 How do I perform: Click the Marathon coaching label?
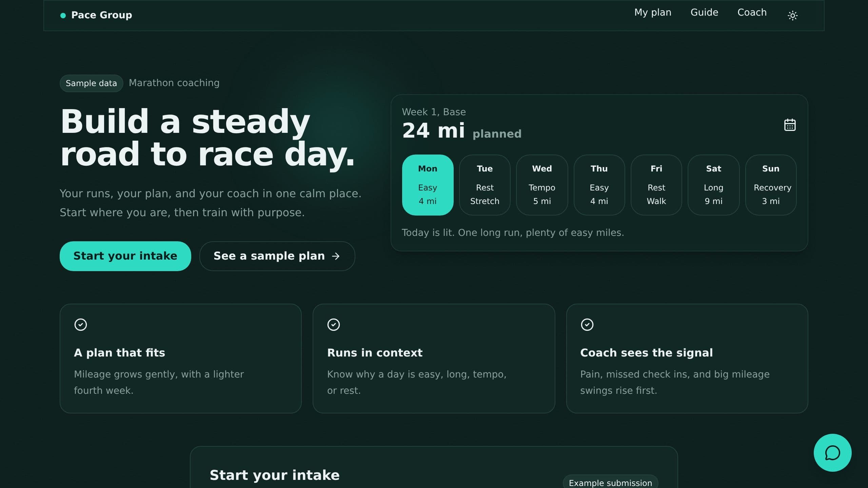point(174,83)
